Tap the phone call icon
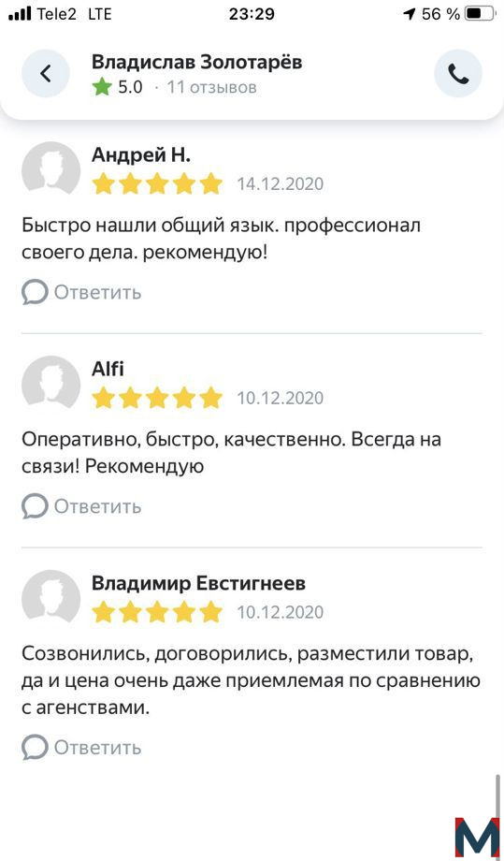The height and width of the screenshot is (861, 504). 458,74
